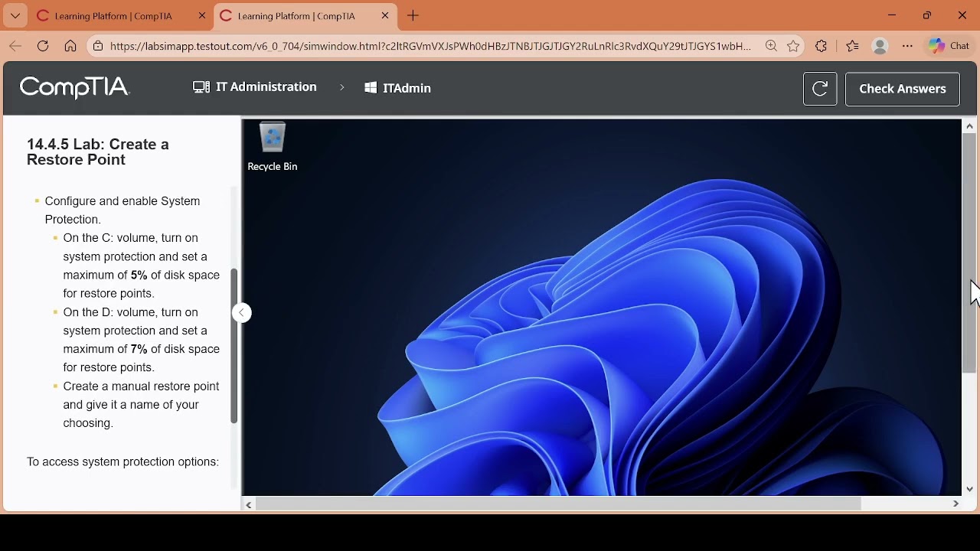Click the simulation horizontal scrollbar thumb

[x=559, y=504]
